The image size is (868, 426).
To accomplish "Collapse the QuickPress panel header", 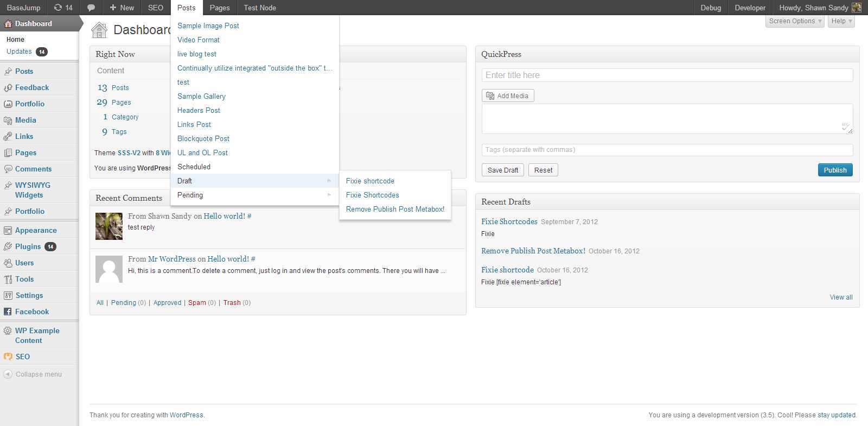I will pos(667,54).
